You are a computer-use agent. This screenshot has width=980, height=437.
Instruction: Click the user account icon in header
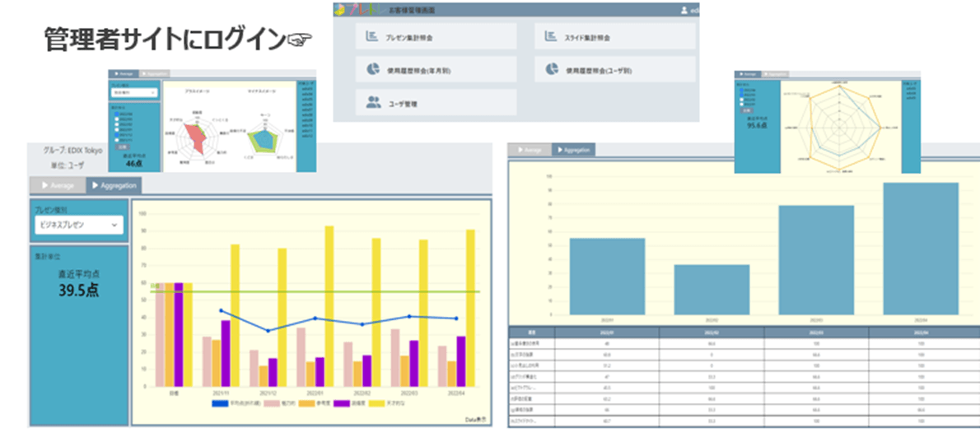(x=684, y=10)
